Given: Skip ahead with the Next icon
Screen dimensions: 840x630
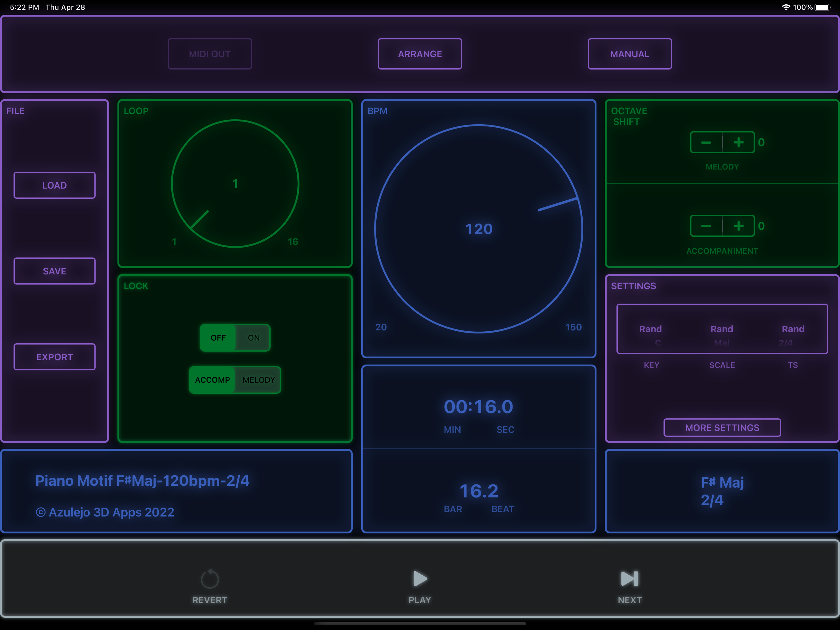Looking at the screenshot, I should click(629, 579).
